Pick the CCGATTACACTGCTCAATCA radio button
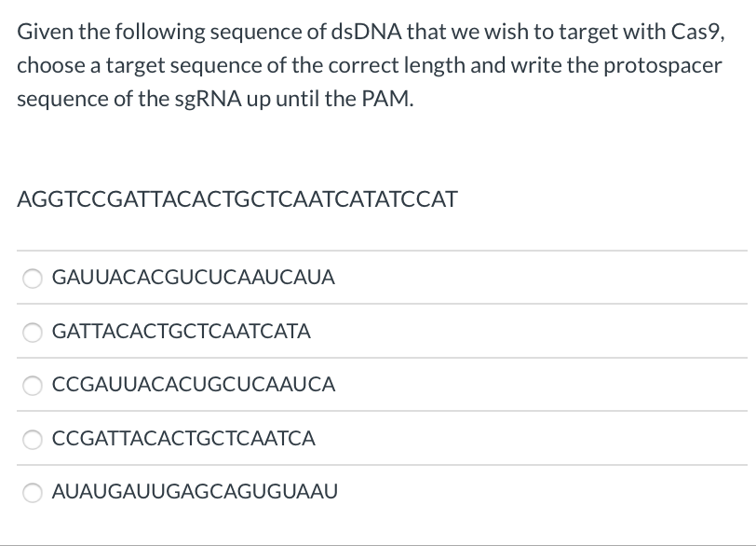This screenshot has height=546, width=756. click(33, 439)
